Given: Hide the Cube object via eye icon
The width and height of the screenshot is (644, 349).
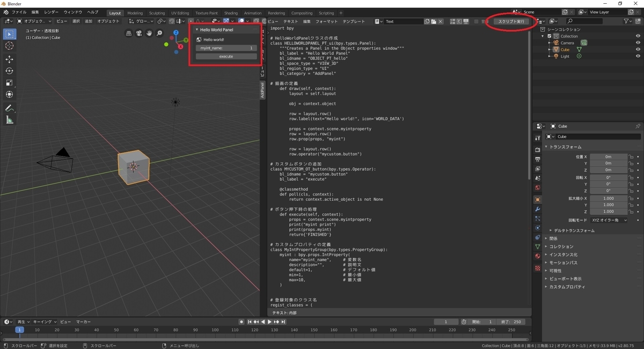Looking at the screenshot, I should (638, 49).
